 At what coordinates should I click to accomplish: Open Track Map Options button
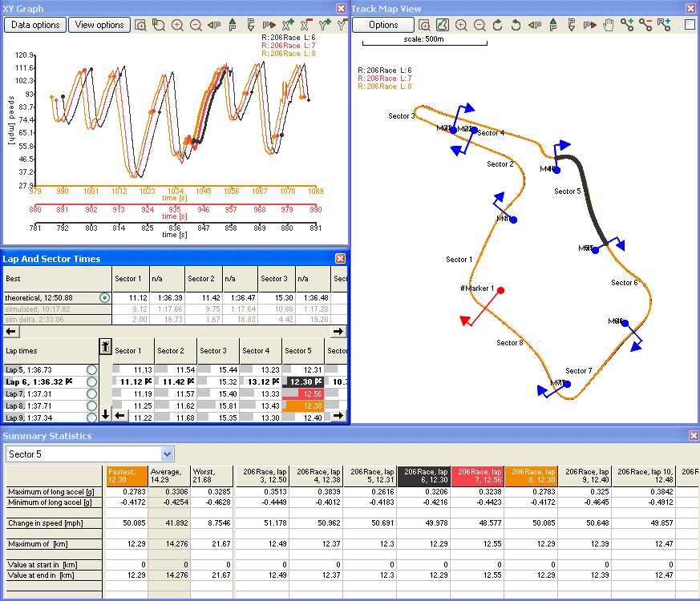coord(383,25)
